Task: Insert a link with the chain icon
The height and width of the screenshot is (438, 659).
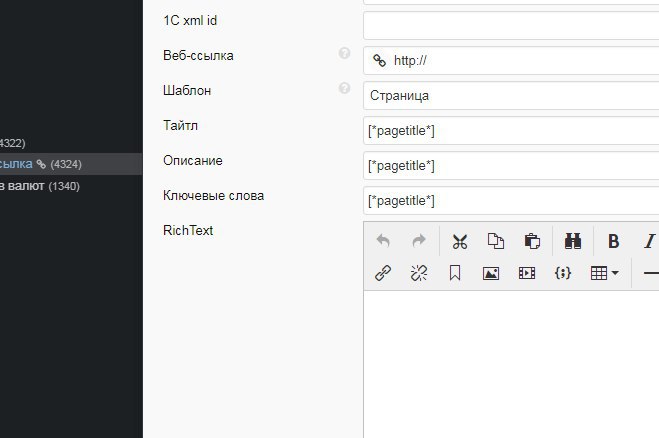Action: [382, 273]
